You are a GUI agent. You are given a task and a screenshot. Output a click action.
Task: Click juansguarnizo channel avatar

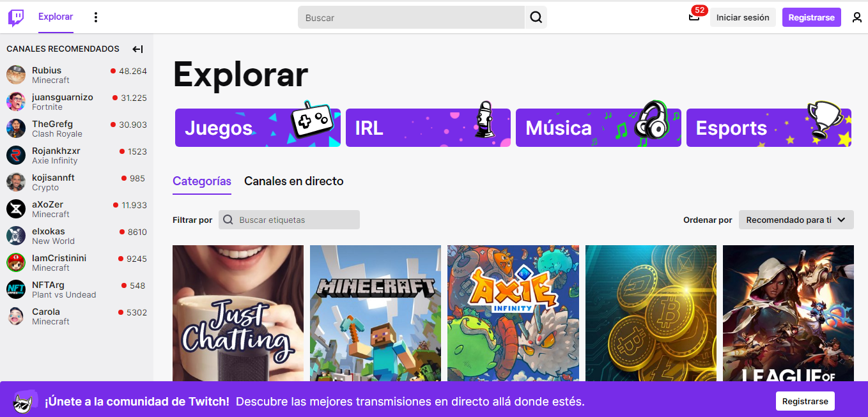(x=16, y=102)
